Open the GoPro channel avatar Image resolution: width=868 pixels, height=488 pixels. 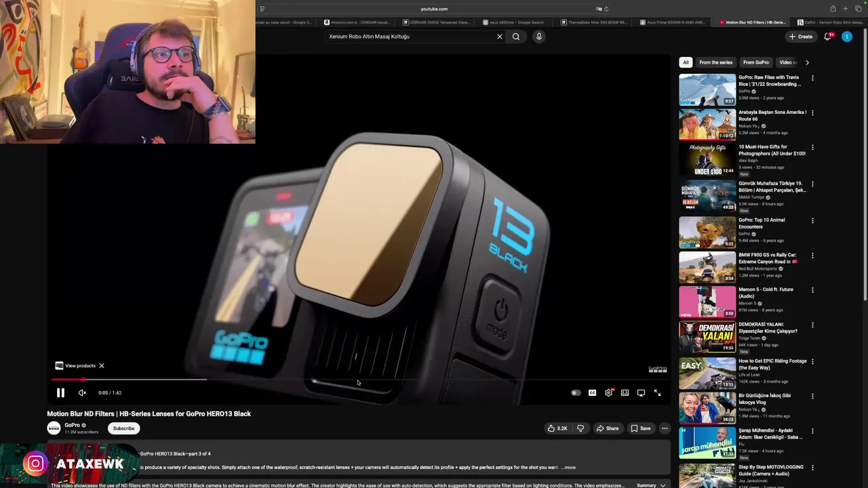click(54, 428)
